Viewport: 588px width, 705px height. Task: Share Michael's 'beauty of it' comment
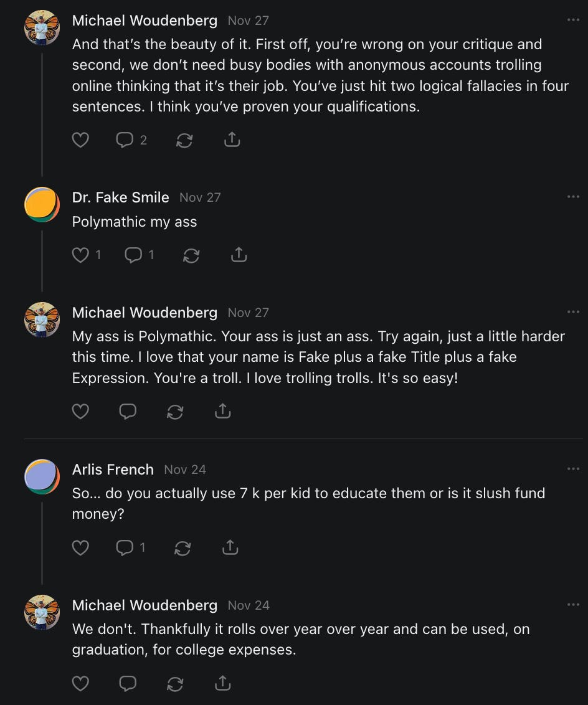[x=231, y=140]
